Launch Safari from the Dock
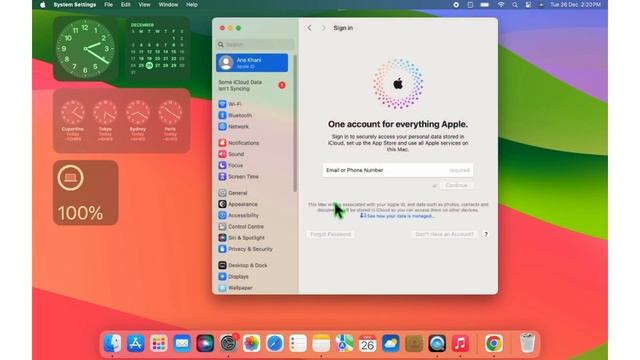640x360 pixels. click(x=275, y=343)
